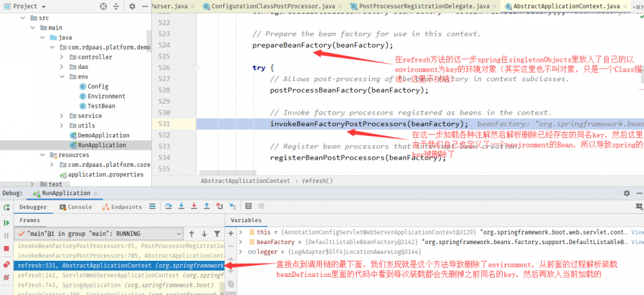Expand the service package

[62, 115]
